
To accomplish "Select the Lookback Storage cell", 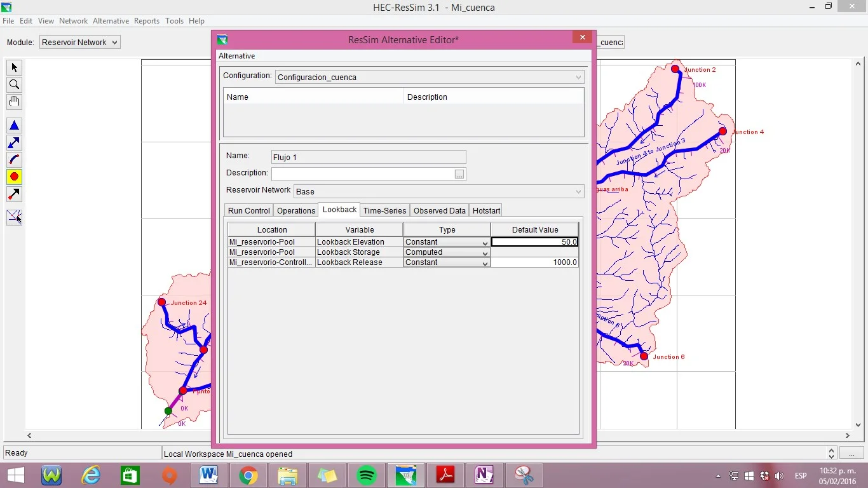I will [359, 252].
